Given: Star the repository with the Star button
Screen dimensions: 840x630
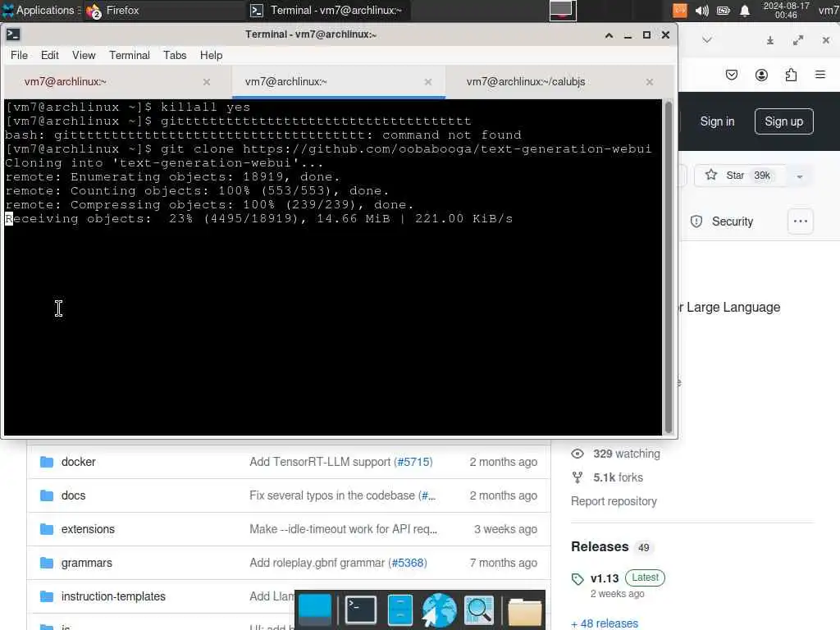Looking at the screenshot, I should pyautogui.click(x=740, y=176).
